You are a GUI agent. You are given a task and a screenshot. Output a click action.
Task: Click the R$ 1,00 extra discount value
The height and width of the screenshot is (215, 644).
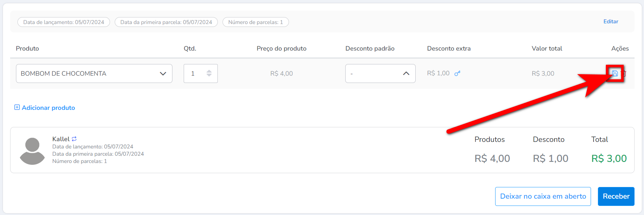point(438,73)
